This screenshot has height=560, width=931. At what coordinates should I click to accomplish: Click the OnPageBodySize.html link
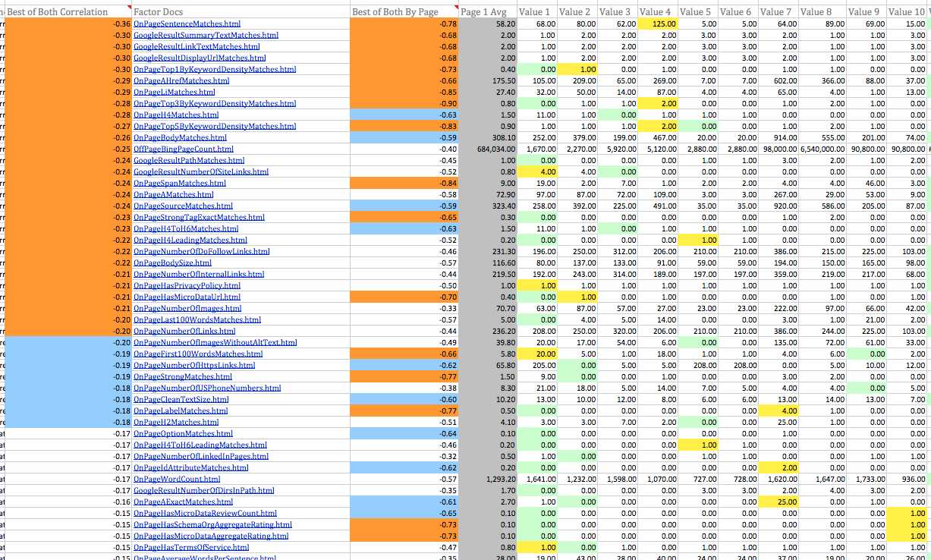172,263
